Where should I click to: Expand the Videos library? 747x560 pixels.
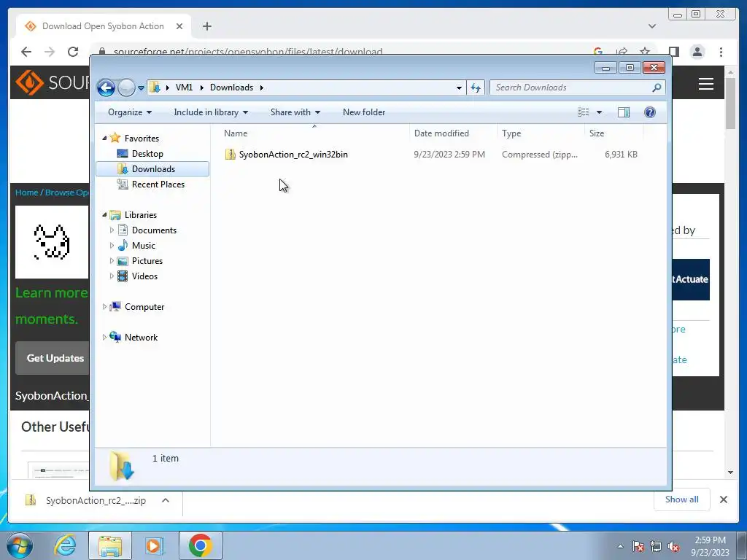(112, 276)
